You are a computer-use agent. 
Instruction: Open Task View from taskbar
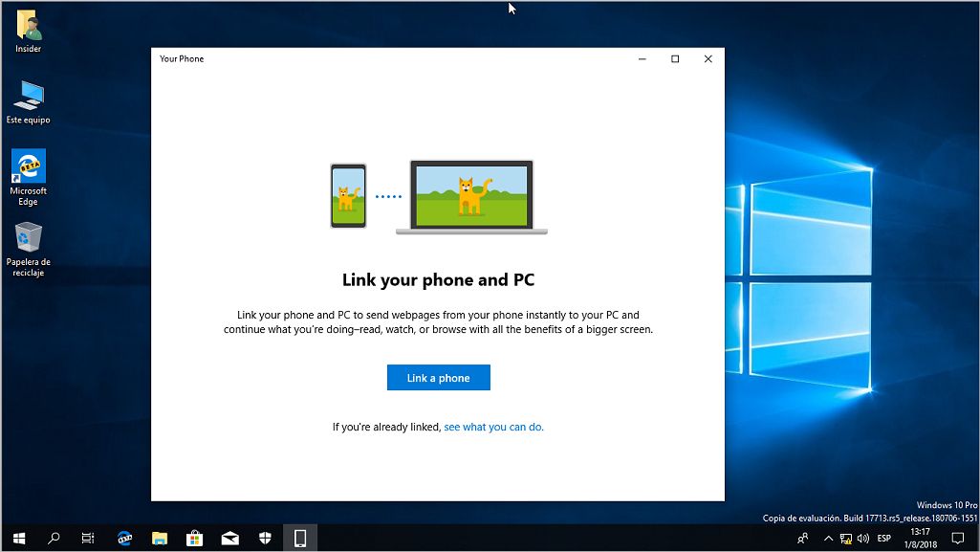[88, 538]
